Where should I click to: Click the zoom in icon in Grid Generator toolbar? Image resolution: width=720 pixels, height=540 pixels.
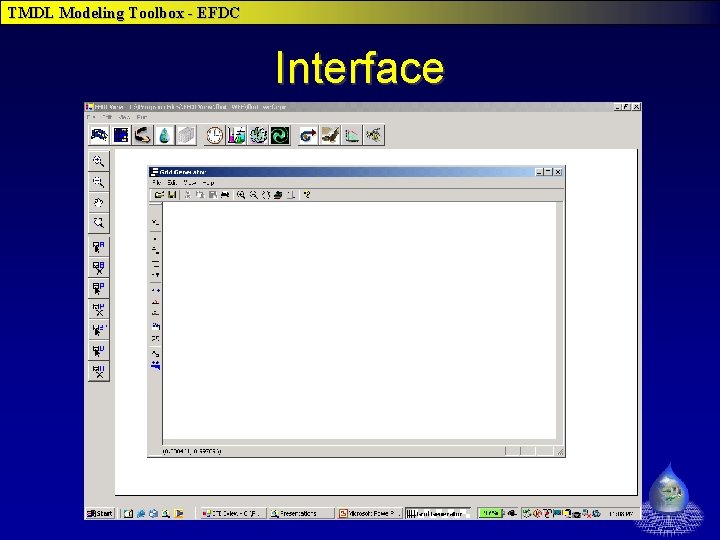coord(241,195)
